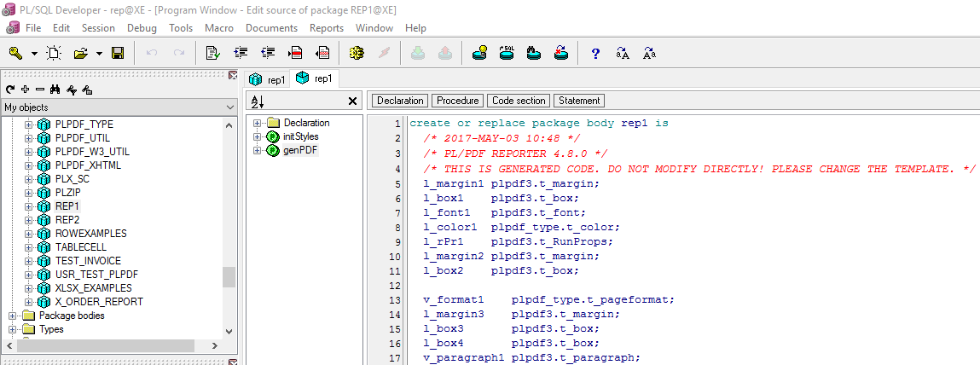
Task: Click the binoculars icon in object browser
Action: 55,90
